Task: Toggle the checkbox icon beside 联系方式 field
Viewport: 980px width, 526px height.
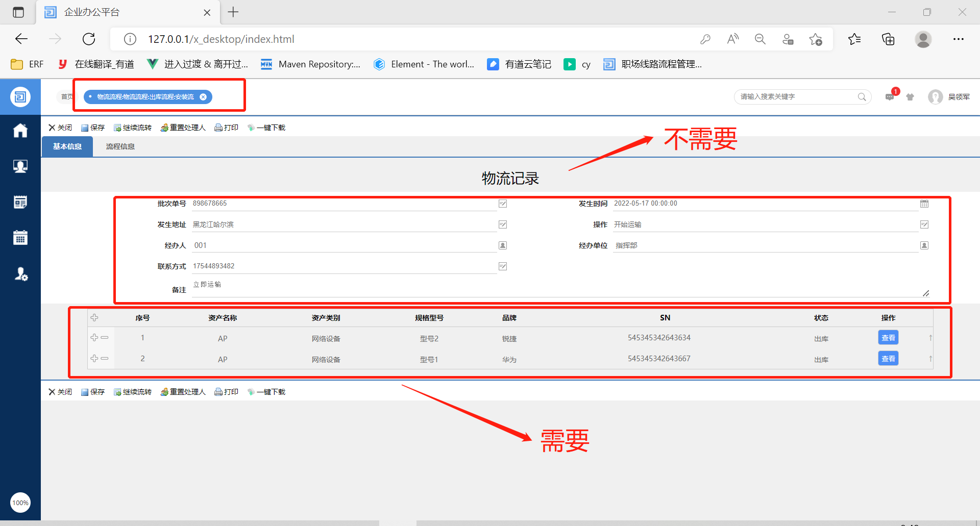Action: click(x=503, y=266)
